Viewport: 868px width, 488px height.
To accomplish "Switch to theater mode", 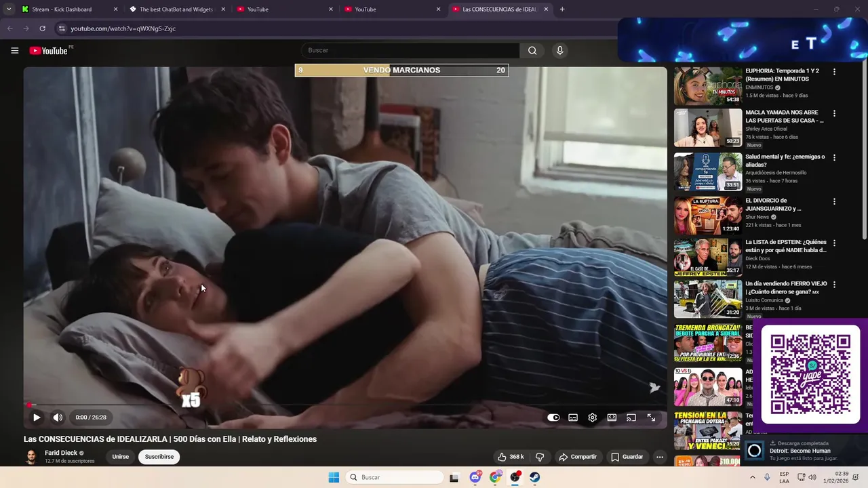I will click(612, 418).
